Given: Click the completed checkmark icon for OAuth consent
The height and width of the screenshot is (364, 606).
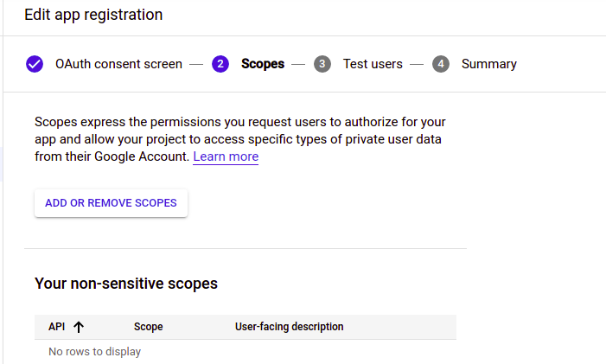Looking at the screenshot, I should point(35,64).
